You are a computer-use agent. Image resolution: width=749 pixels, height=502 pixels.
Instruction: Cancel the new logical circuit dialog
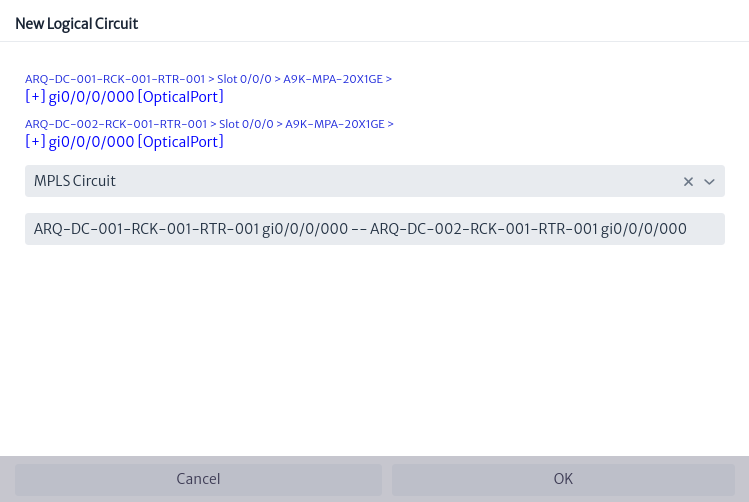(x=198, y=479)
